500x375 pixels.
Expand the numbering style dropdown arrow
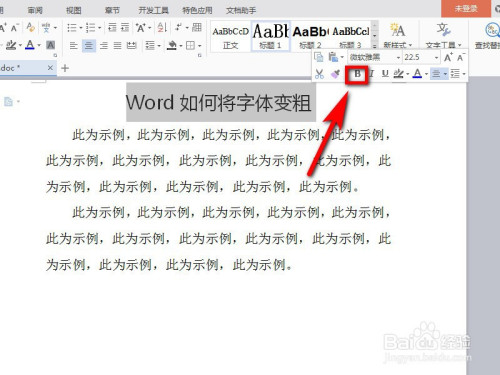point(99,28)
